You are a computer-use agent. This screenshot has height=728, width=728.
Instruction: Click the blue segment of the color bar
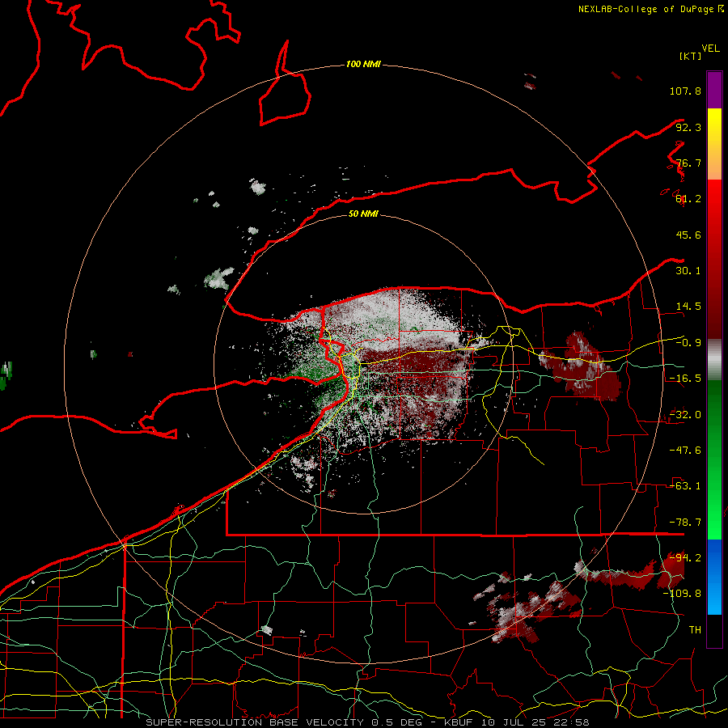714,577
